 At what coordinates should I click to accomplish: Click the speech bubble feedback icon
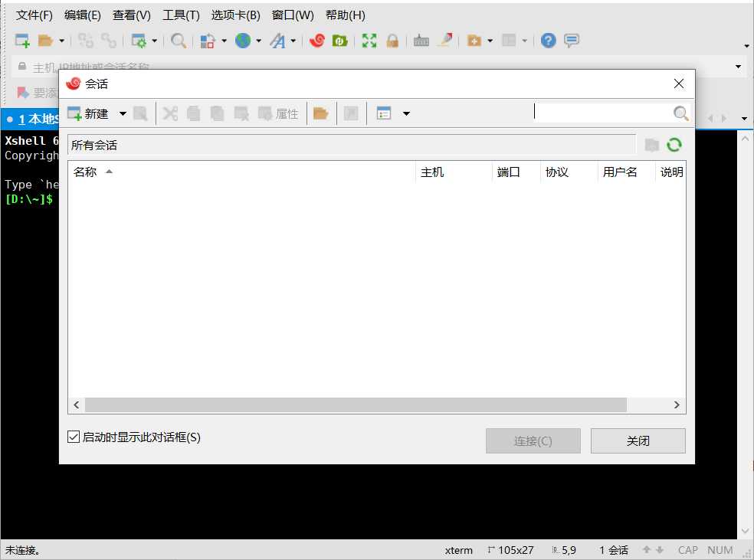(x=572, y=41)
